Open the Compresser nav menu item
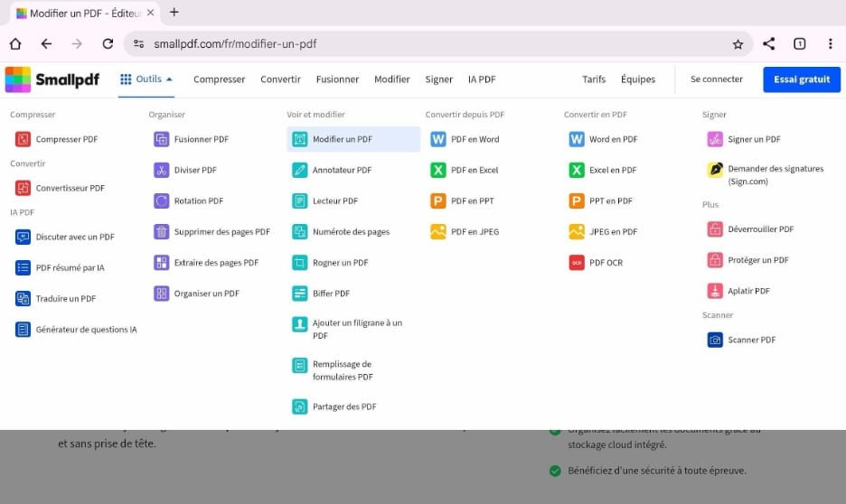This screenshot has height=504, width=846. click(x=219, y=79)
